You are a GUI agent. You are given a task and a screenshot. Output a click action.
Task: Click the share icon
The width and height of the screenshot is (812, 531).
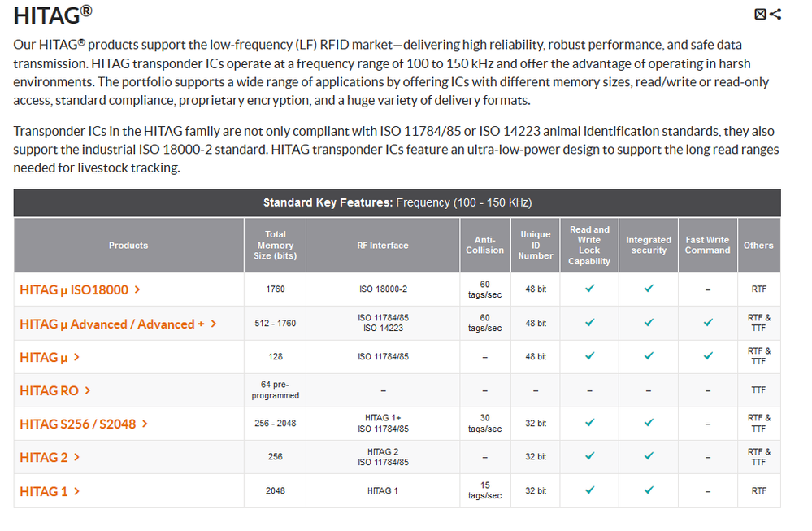[775, 14]
